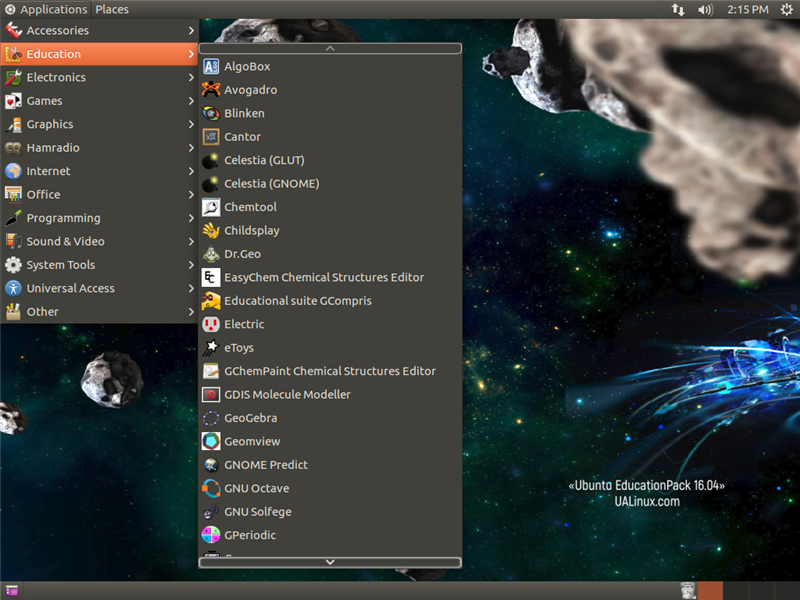This screenshot has height=600, width=800.
Task: Click the Celestia (GNOME) icon
Action: (211, 184)
